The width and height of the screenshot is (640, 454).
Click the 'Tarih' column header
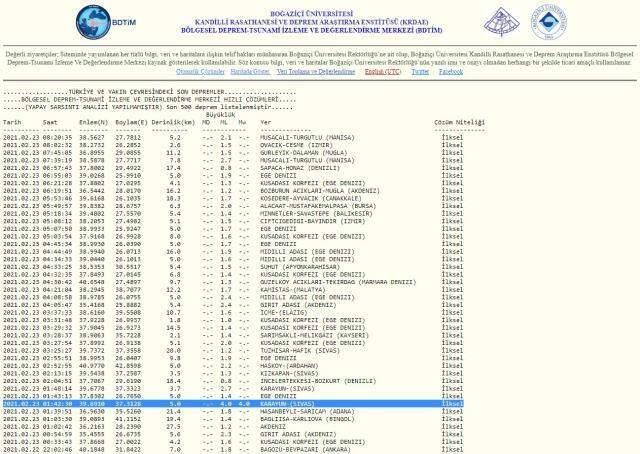[x=12, y=122]
